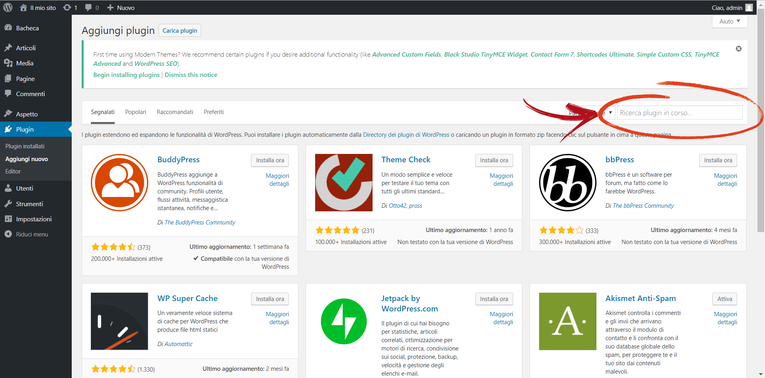Activate the Akismet Anti-Spam plugin
This screenshot has width=765, height=378.
coord(725,299)
